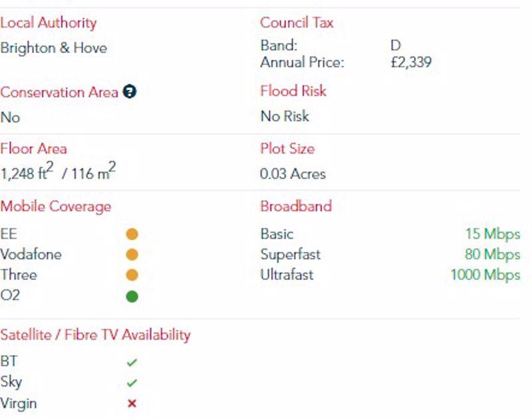
Task: Click the 80 Mbps Superfast speed value
Action: point(492,255)
